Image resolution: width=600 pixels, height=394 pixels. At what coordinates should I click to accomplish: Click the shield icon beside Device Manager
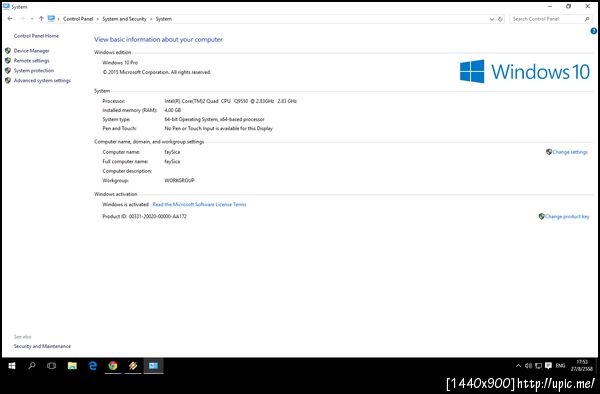(x=8, y=50)
